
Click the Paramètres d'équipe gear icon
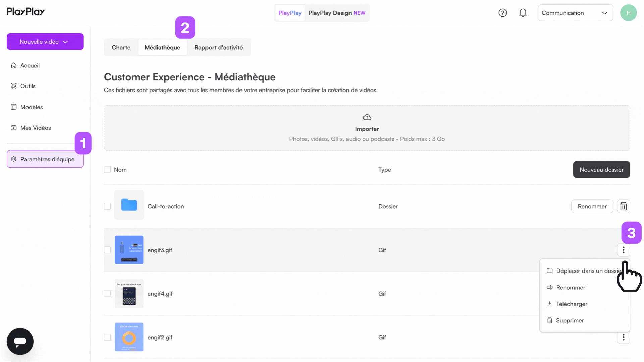coord(14,159)
